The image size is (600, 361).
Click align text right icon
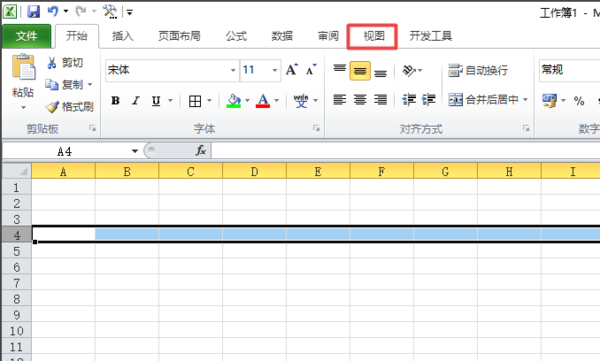pos(380,100)
